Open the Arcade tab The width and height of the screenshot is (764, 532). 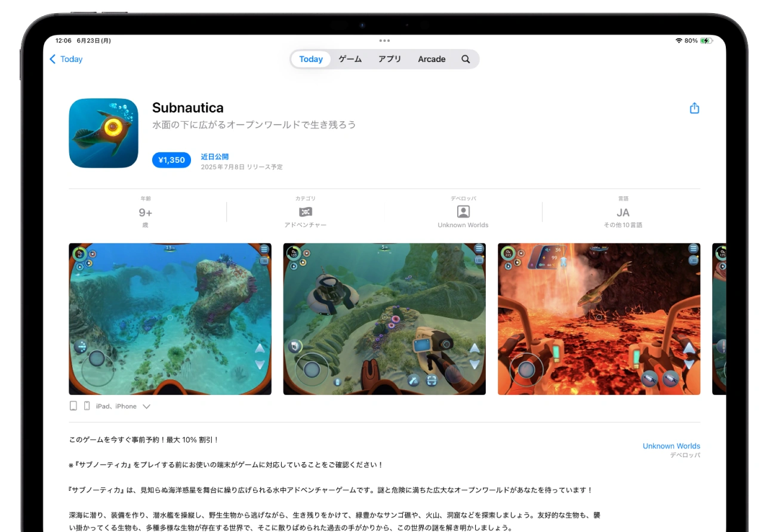coord(432,59)
